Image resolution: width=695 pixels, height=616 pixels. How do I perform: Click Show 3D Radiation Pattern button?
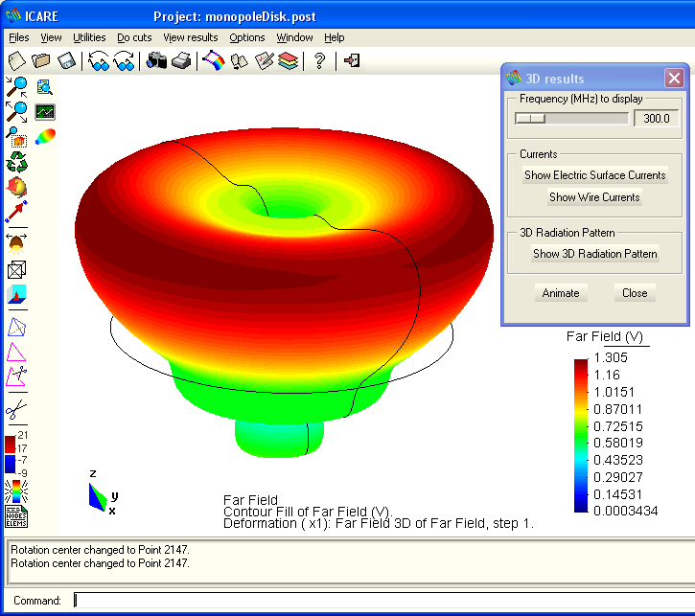595,254
